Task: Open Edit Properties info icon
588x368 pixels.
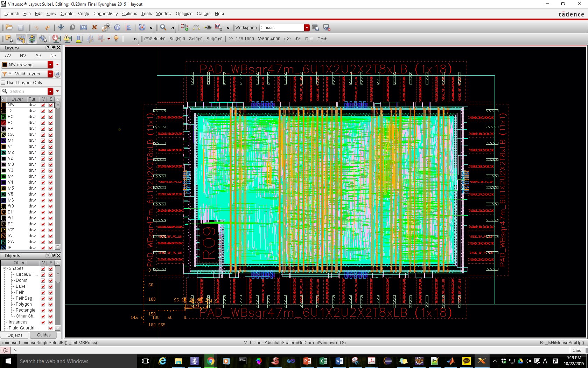Action: (x=117, y=27)
